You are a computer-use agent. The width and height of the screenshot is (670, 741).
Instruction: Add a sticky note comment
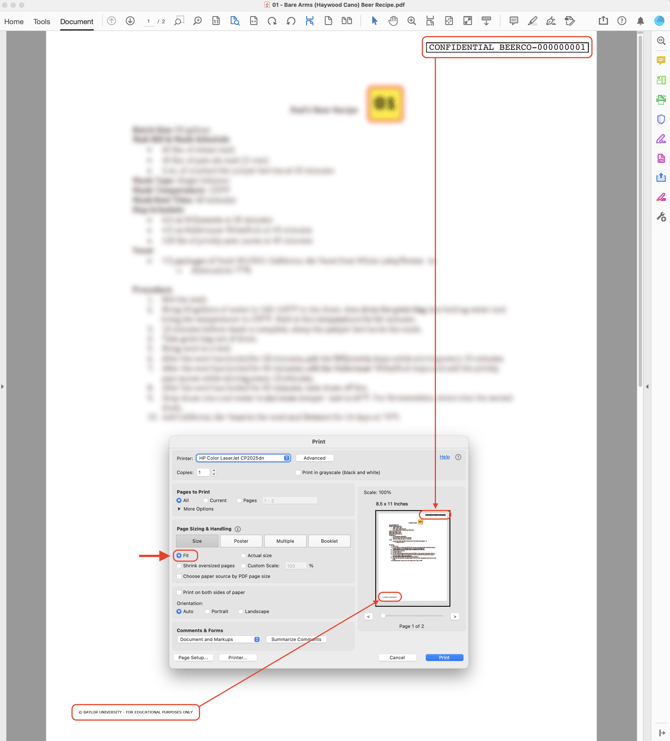pyautogui.click(x=513, y=21)
